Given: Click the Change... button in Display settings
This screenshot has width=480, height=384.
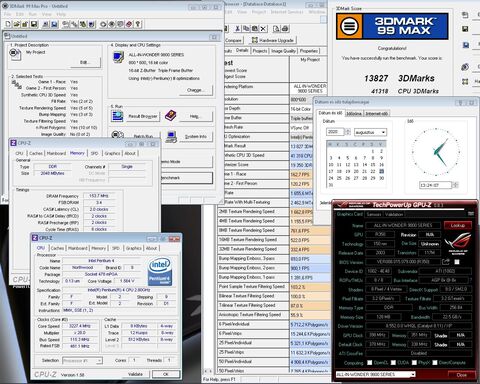Looking at the screenshot, I should click(195, 90).
